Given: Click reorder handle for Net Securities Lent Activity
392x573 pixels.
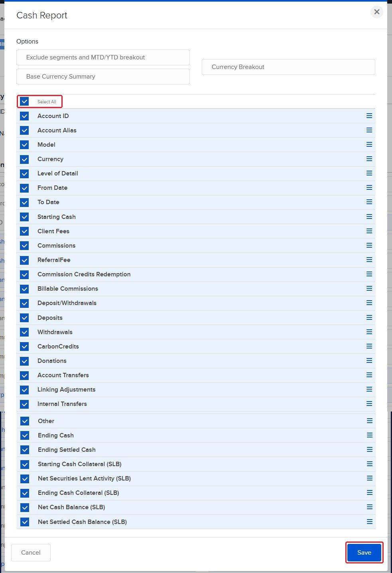Looking at the screenshot, I should (x=370, y=478).
